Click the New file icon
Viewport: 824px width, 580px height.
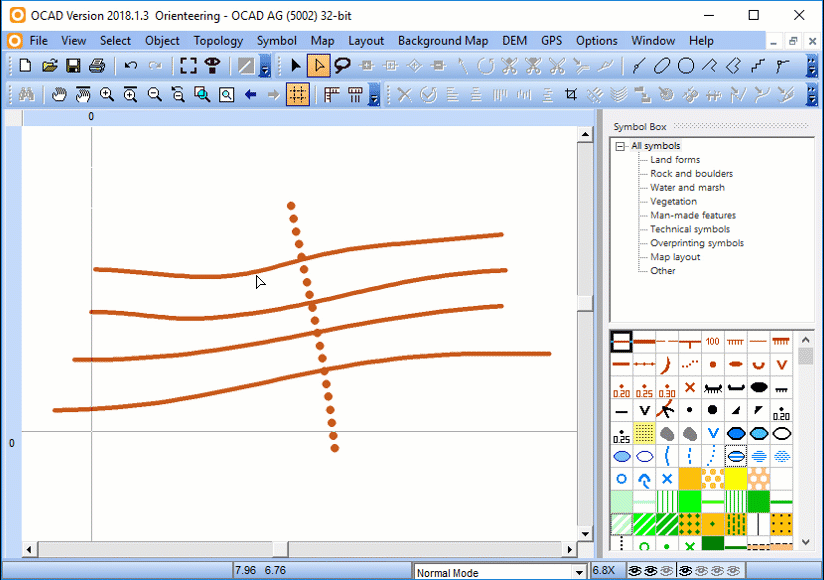coord(25,66)
